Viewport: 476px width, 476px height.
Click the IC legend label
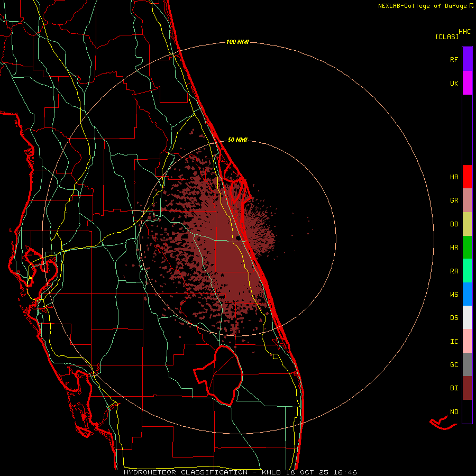pos(454,342)
